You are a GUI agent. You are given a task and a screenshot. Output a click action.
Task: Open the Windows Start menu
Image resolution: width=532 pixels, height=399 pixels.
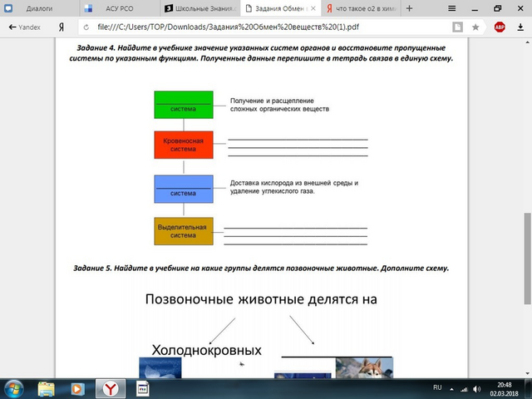point(13,389)
